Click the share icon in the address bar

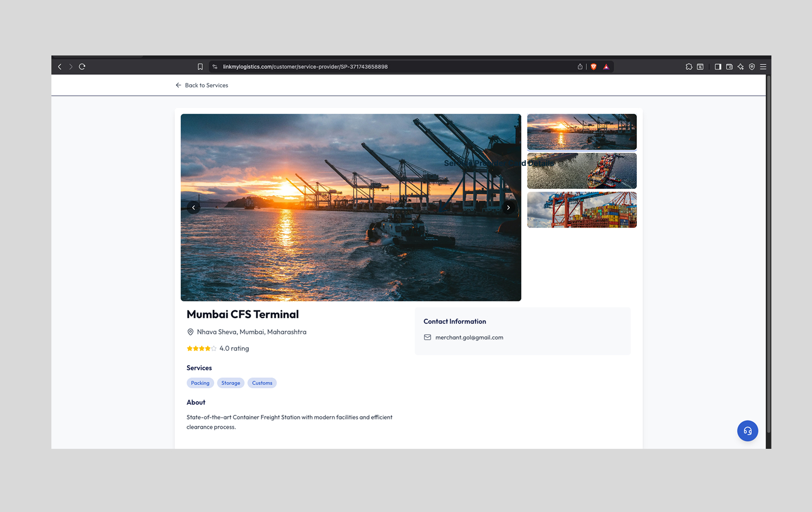tap(580, 67)
